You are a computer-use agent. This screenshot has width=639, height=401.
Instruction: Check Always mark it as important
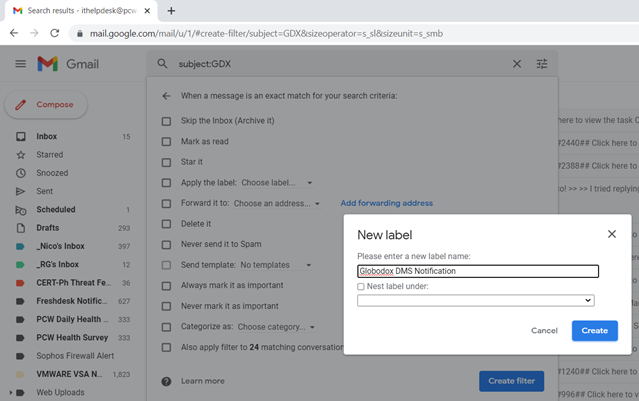(x=166, y=286)
